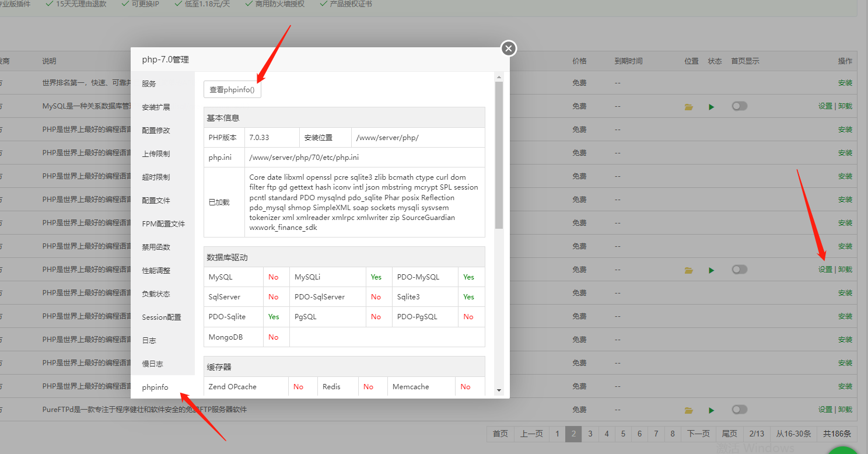Go to the 超时限制 section
868x454 pixels.
pyautogui.click(x=163, y=177)
